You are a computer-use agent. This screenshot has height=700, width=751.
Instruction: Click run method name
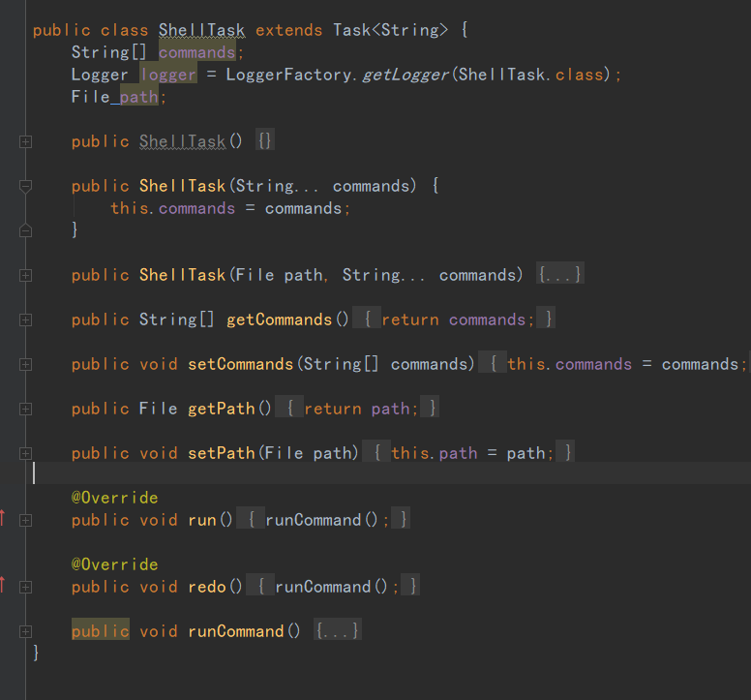click(202, 520)
